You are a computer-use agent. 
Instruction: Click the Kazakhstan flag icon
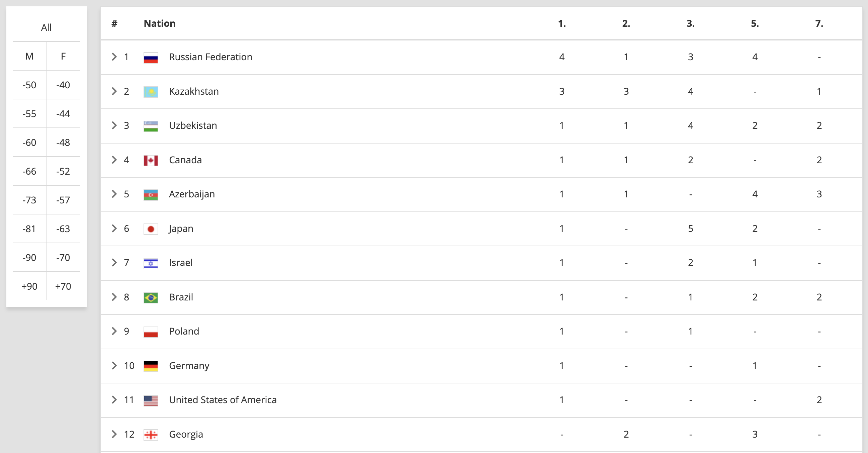tap(151, 92)
